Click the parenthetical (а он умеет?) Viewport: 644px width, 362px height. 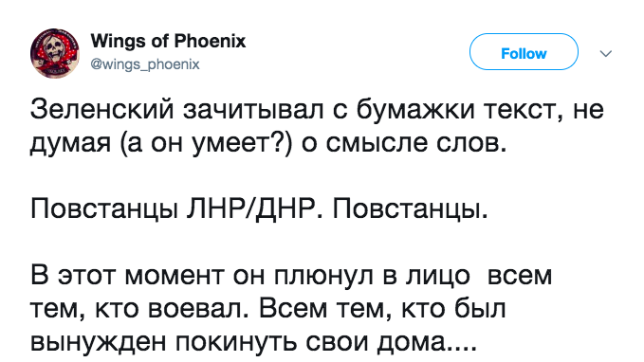tap(207, 144)
